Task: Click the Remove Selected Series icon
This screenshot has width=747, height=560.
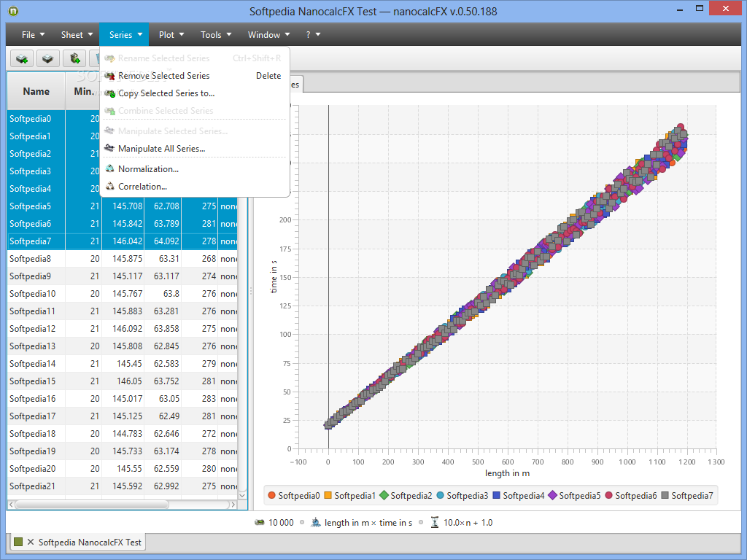Action: tap(109, 76)
